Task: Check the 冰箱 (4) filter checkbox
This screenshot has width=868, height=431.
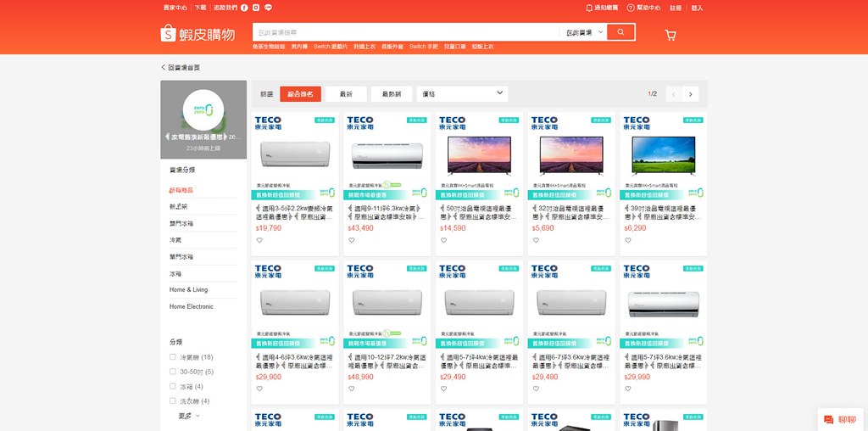Action: [x=173, y=386]
